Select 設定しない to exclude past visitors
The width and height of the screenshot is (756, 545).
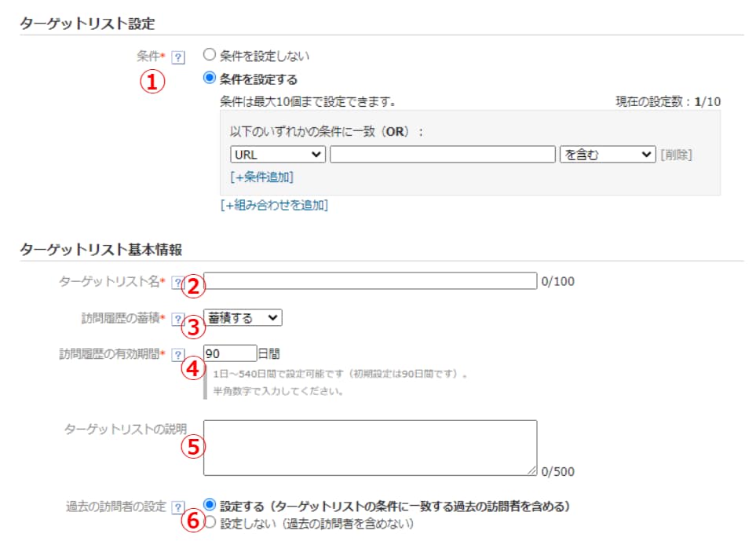pos(210,522)
